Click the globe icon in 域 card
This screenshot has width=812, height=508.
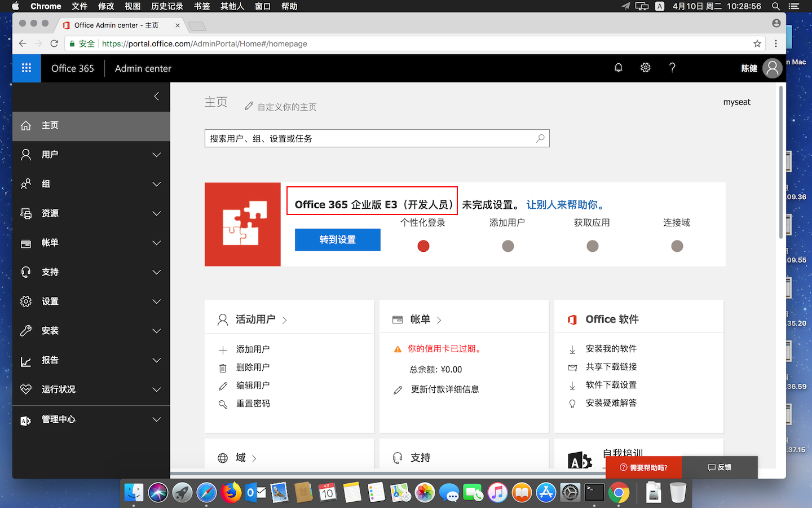pyautogui.click(x=223, y=458)
